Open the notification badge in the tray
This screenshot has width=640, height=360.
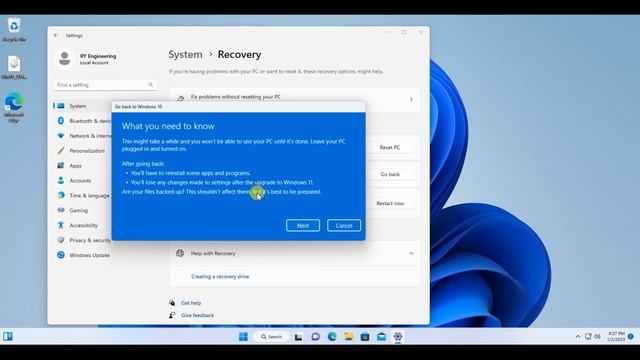[631, 337]
